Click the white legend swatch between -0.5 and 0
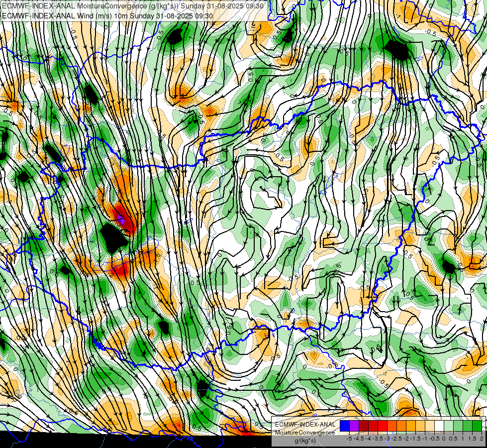The height and width of the screenshot is (448, 487). click(439, 426)
